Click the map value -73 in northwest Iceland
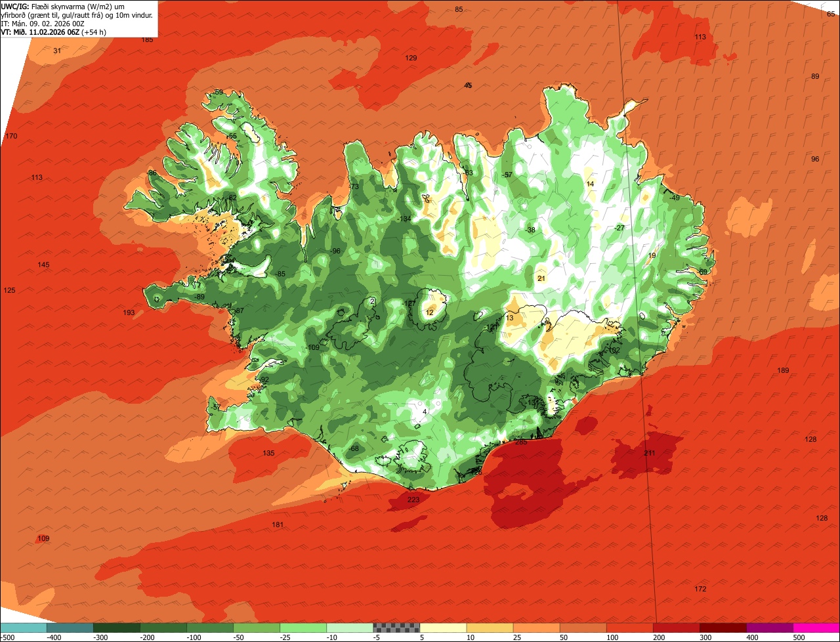Image resolution: width=840 pixels, height=642 pixels. [353, 187]
